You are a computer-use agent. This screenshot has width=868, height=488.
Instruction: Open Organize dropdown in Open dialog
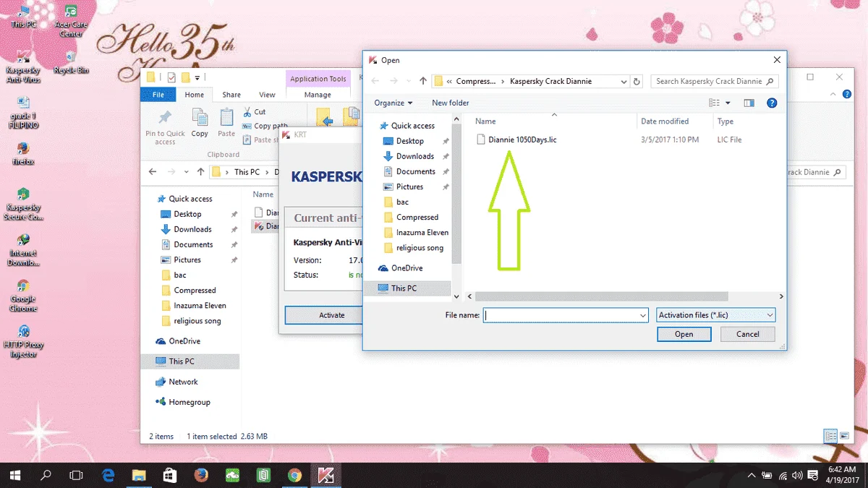tap(393, 103)
